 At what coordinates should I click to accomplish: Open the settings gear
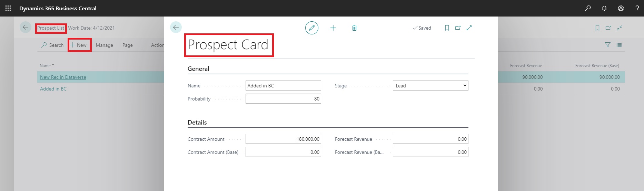[x=621, y=8]
